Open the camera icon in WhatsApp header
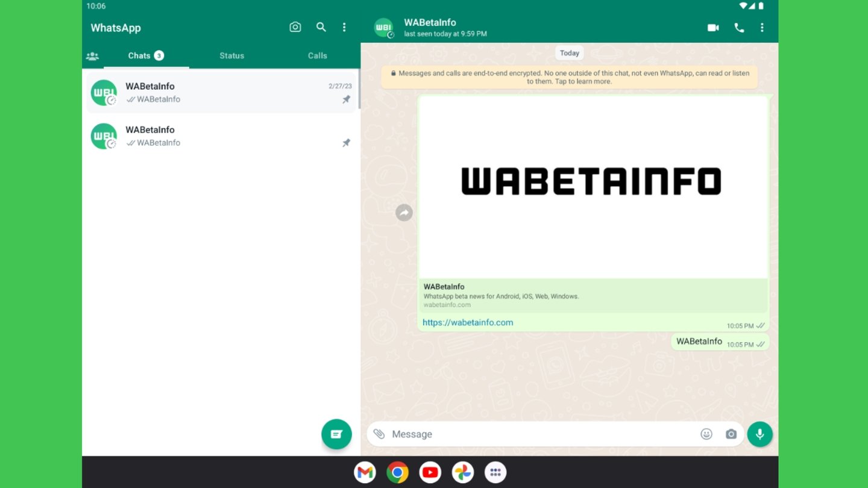Viewport: 868px width, 488px height. [x=295, y=27]
